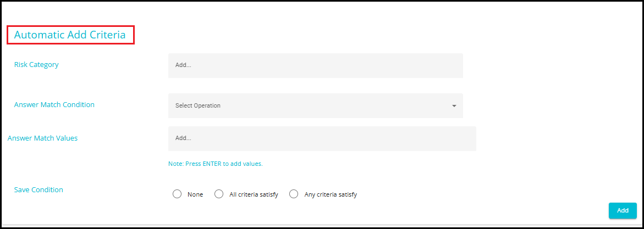The width and height of the screenshot is (644, 229).
Task: Click the Any criteria satisfy label text
Action: coord(331,194)
